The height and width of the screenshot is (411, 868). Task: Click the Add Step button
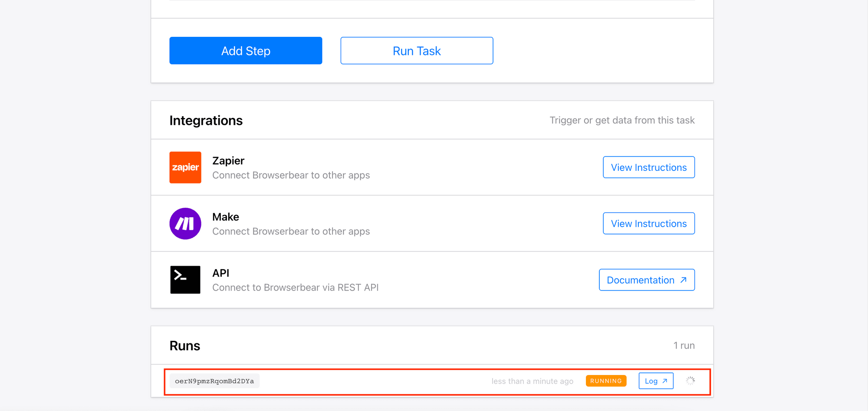click(x=245, y=51)
